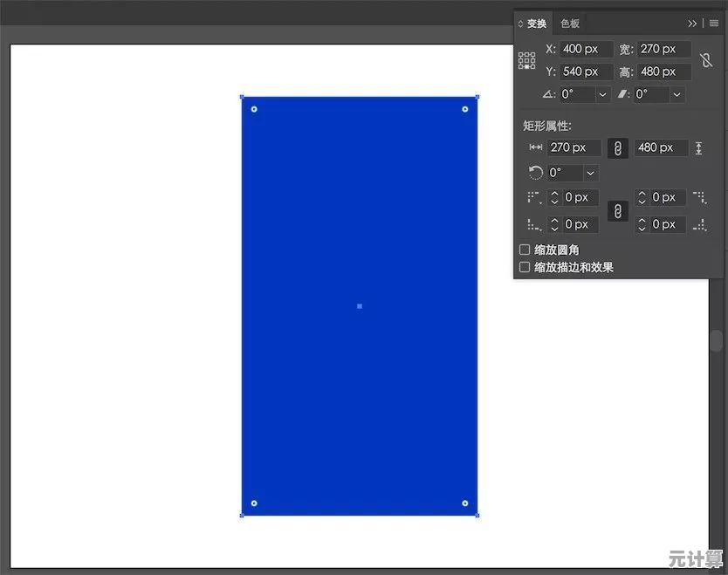Viewport: 728px width, 575px height.
Task: Click the top-left corner radius stepper
Action: (555, 198)
